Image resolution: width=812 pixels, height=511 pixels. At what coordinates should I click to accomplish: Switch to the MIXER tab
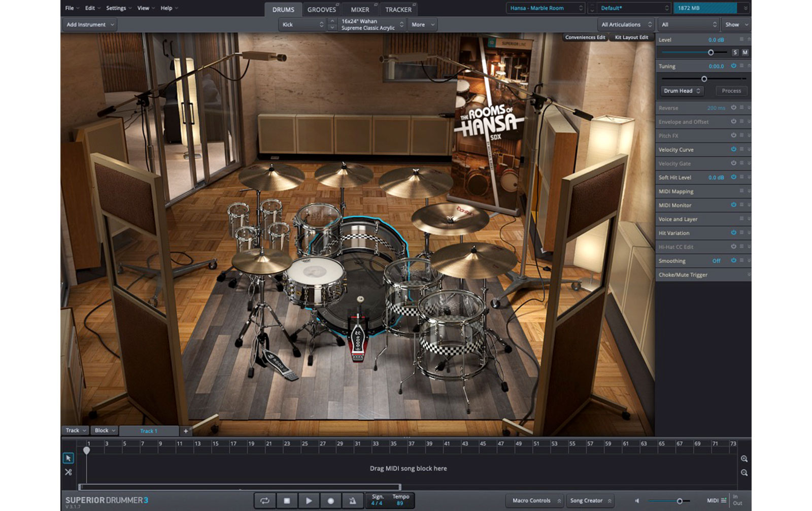click(360, 9)
